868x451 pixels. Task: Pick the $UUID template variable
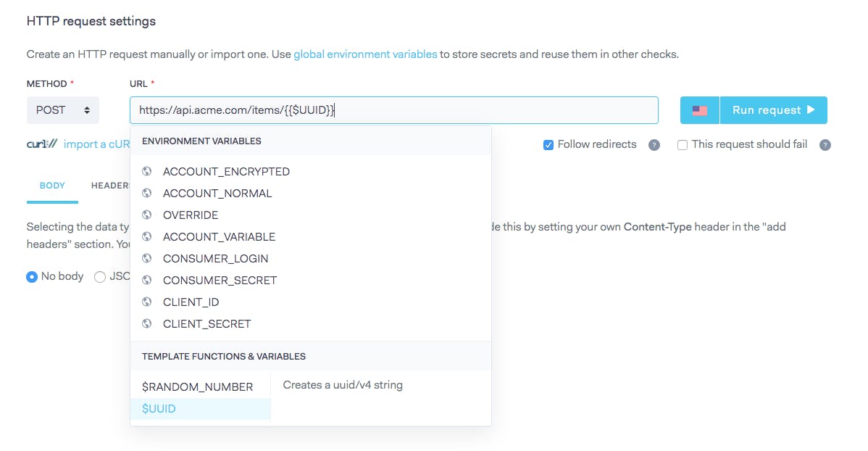[159, 409]
